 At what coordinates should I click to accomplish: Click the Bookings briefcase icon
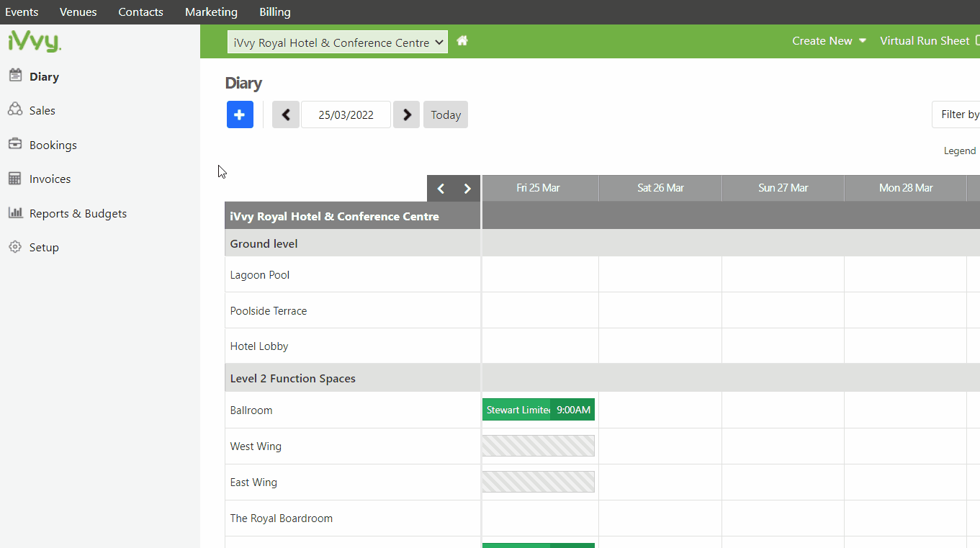pos(15,144)
